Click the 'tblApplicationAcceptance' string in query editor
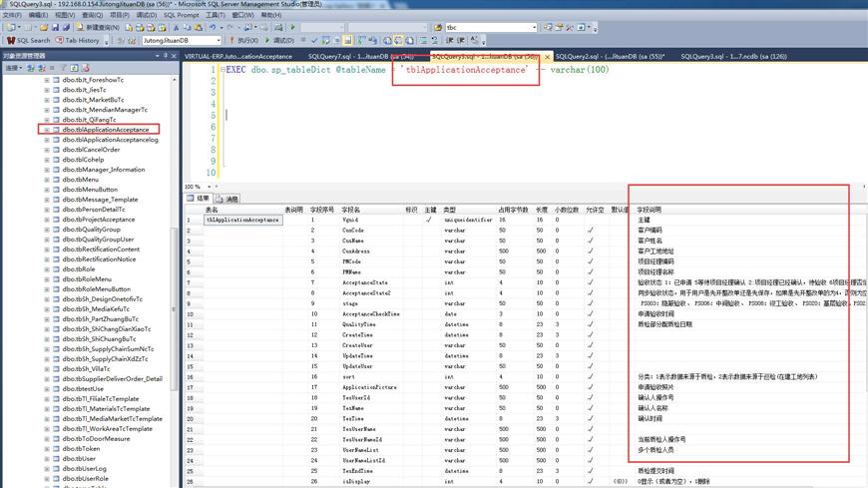This screenshot has height=488, width=868. pos(467,70)
